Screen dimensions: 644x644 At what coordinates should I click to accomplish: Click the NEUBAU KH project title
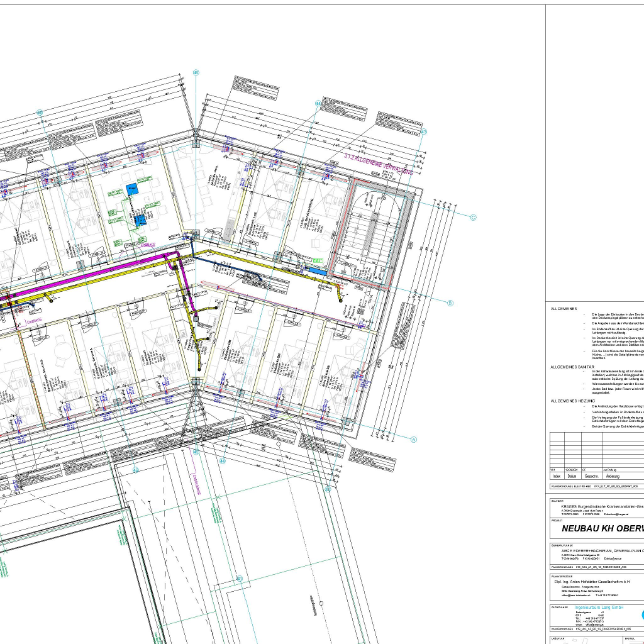coord(597,528)
